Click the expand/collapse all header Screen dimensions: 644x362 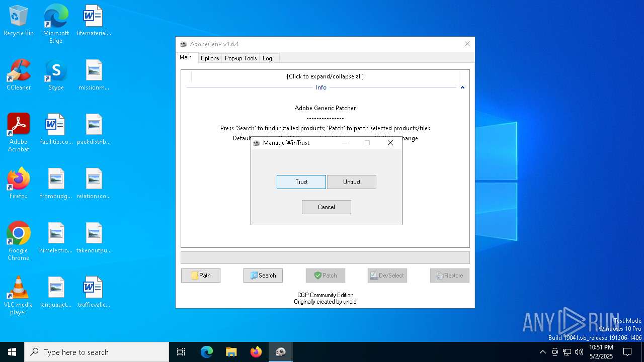(325, 76)
